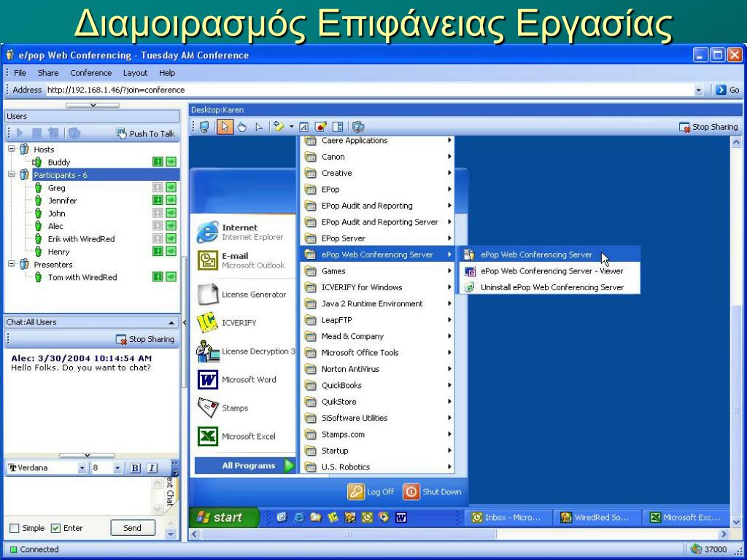Select participant Erik with WiredRed
Screen dimensions: 747x560
pos(82,239)
